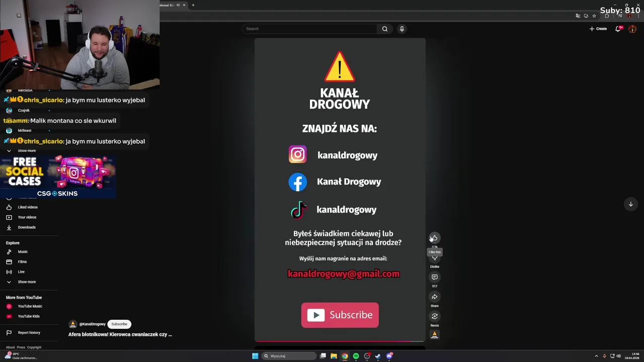The image size is (644, 362).
Task: Click the Press footer link
Action: [21, 347]
